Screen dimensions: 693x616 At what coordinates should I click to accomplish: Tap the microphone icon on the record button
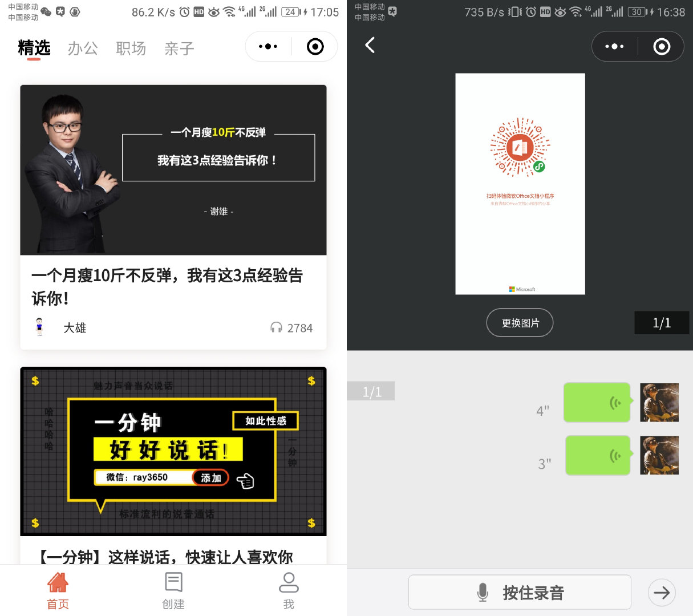pos(483,592)
